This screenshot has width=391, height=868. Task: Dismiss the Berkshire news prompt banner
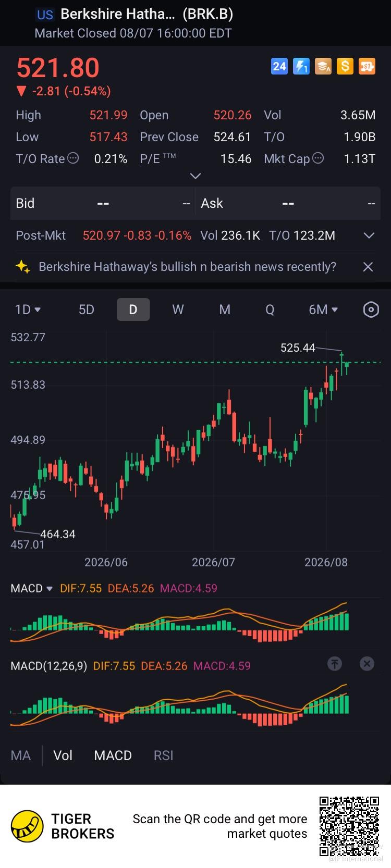click(x=368, y=267)
